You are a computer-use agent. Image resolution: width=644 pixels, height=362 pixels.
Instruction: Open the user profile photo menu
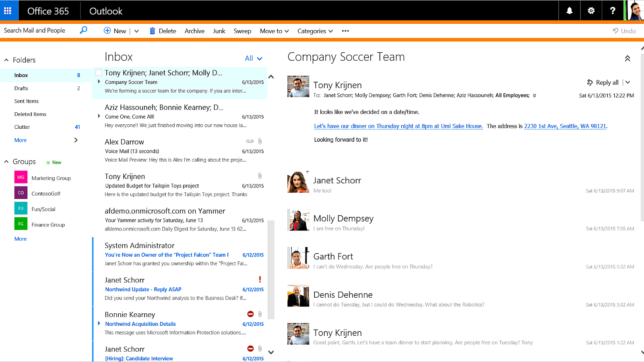[x=635, y=11]
